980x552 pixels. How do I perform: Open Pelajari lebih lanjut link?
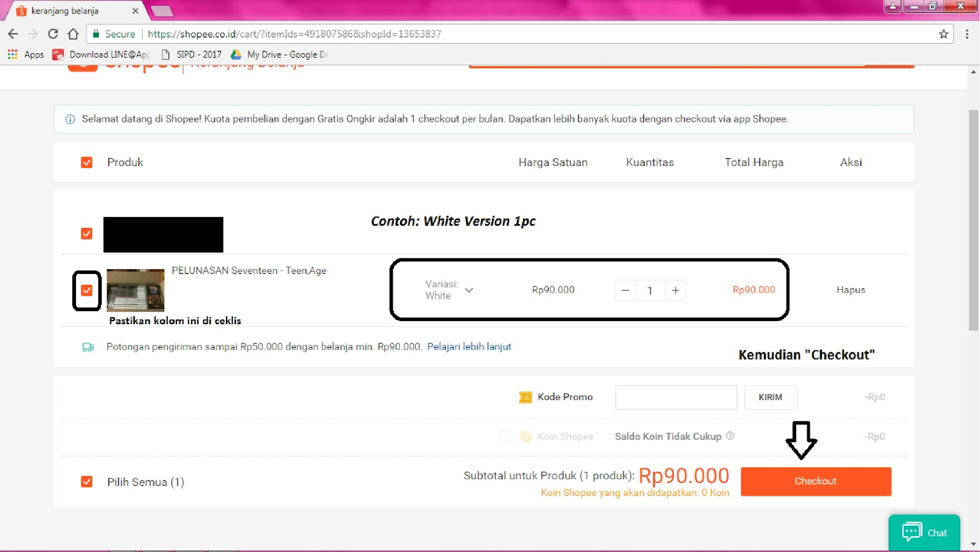(469, 347)
